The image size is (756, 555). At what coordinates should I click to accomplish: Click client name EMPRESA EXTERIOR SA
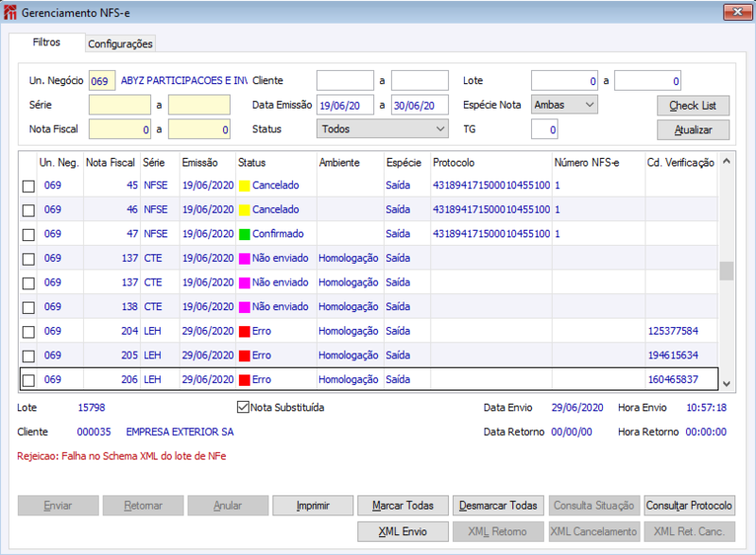coord(180,431)
